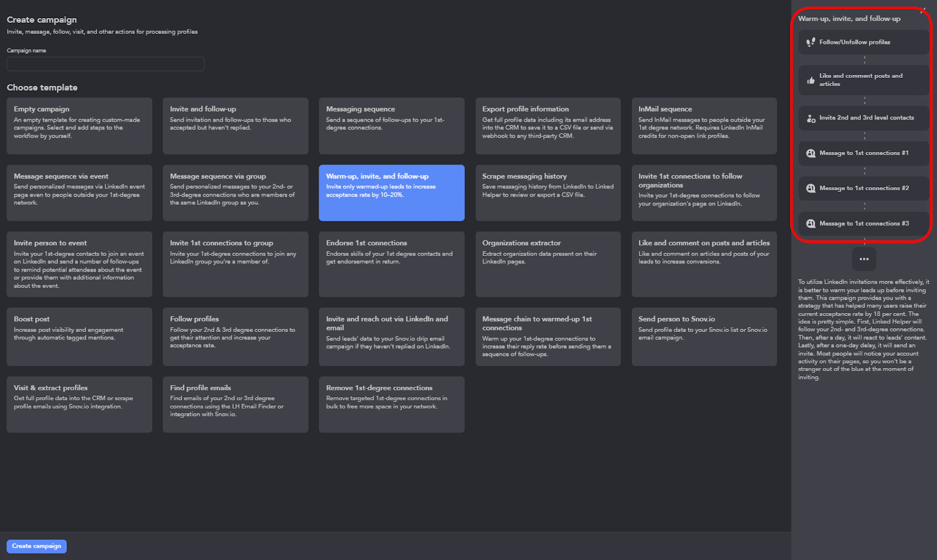Pick the Organizations extractor template

(548, 264)
